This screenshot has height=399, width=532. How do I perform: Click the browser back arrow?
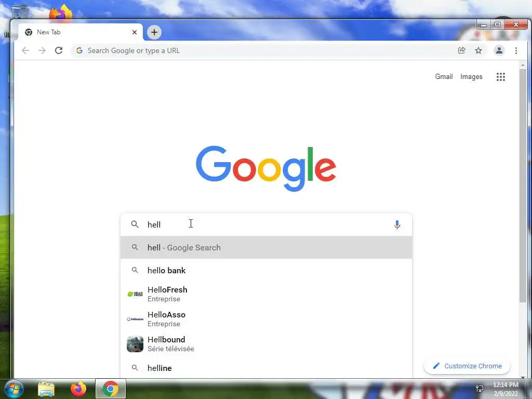point(25,50)
